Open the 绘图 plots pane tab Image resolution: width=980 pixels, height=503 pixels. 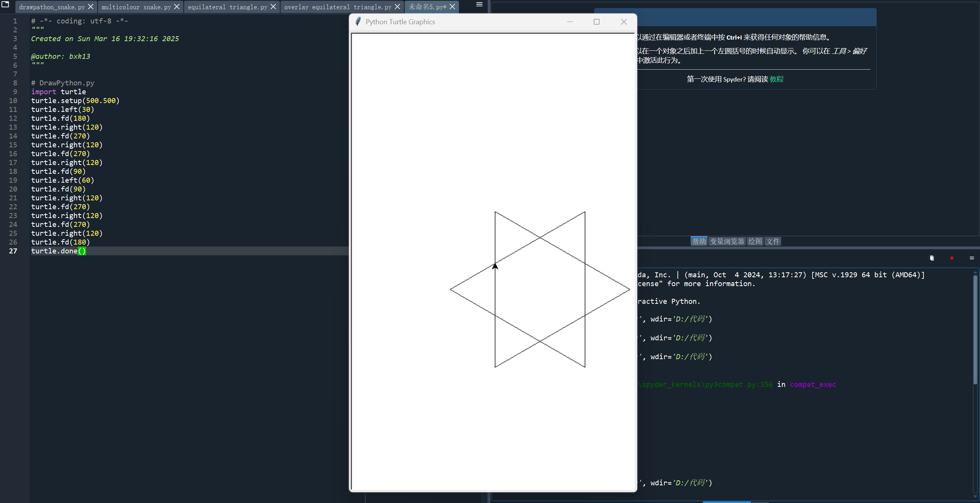coord(755,241)
